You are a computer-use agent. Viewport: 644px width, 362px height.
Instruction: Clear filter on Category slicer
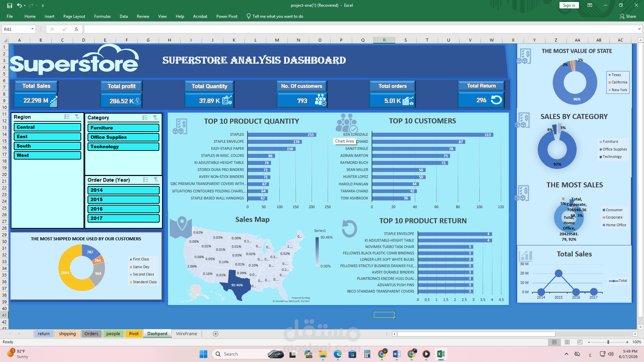coord(155,117)
